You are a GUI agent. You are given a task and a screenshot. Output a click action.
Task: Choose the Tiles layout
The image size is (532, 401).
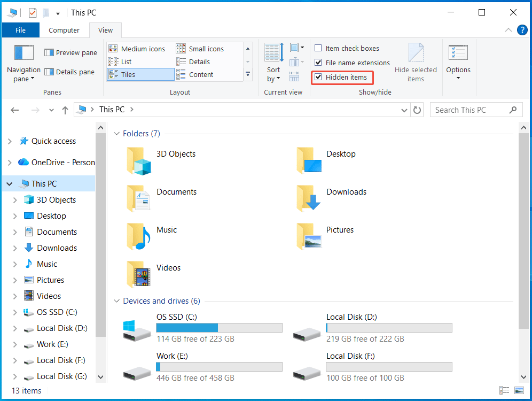(140, 74)
